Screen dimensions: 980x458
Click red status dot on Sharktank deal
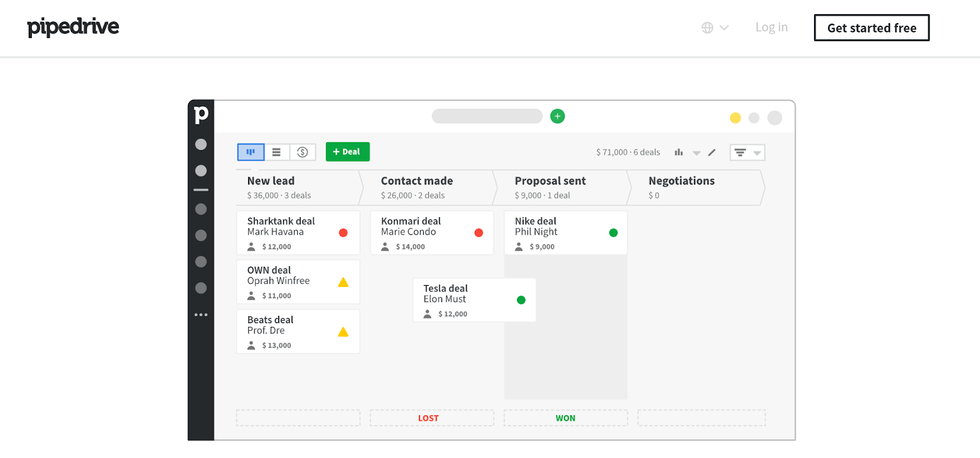(343, 232)
